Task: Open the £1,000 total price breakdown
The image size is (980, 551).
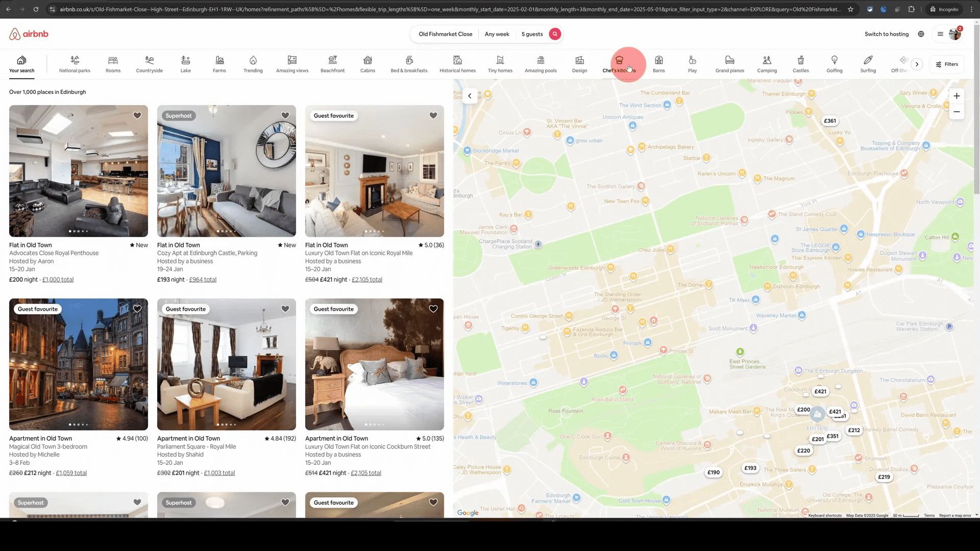Action: click(x=58, y=280)
